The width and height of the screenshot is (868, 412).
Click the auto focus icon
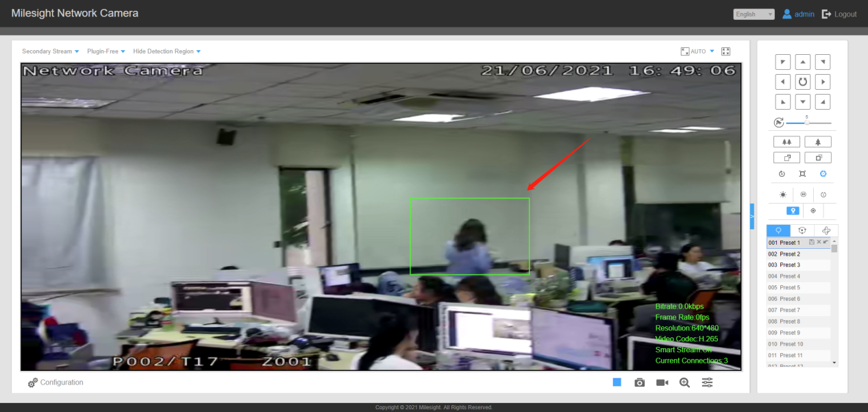click(x=782, y=174)
